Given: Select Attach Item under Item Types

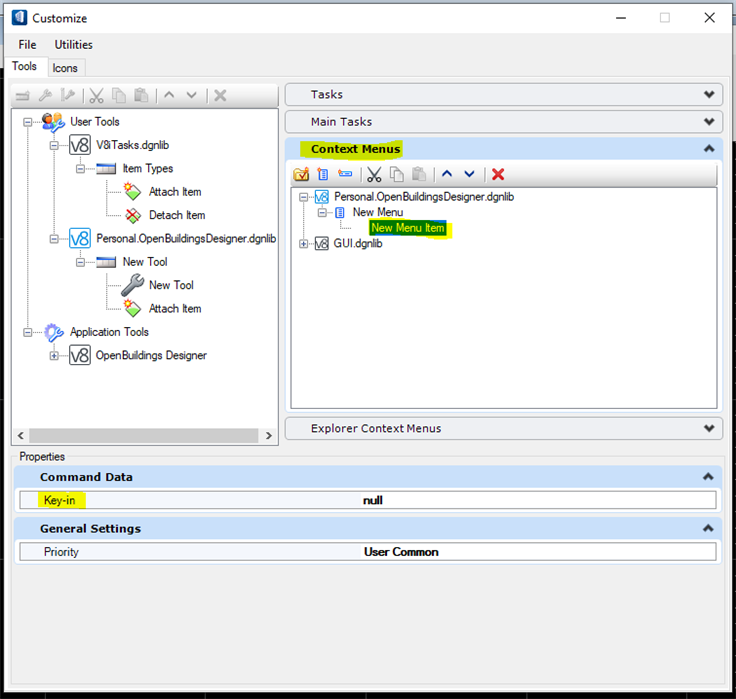Looking at the screenshot, I should click(175, 192).
